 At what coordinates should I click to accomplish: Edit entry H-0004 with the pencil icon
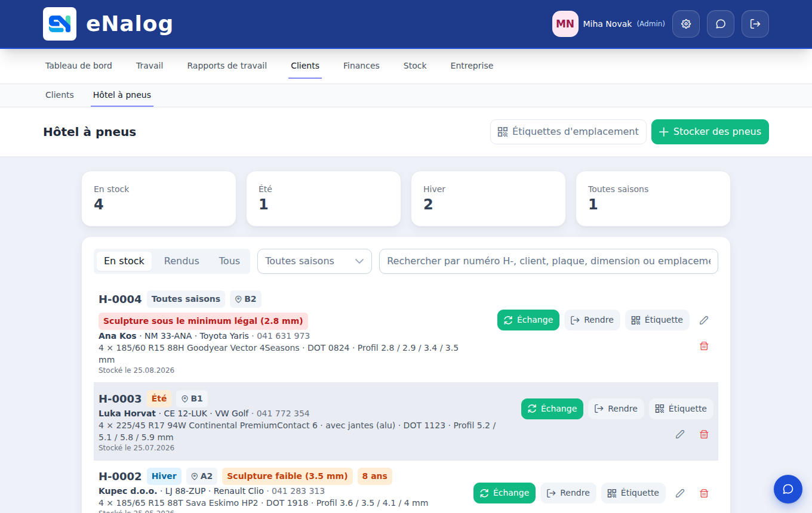point(704,320)
